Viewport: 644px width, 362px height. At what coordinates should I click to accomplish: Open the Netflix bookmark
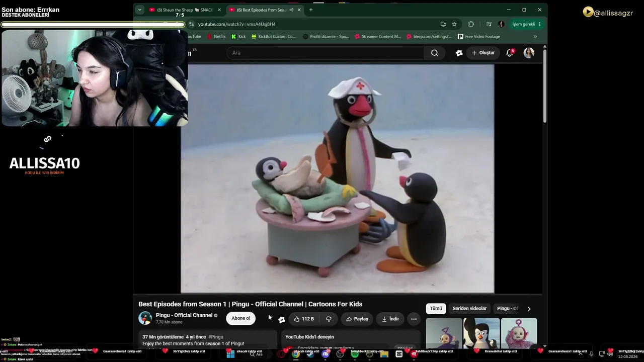coord(216,37)
